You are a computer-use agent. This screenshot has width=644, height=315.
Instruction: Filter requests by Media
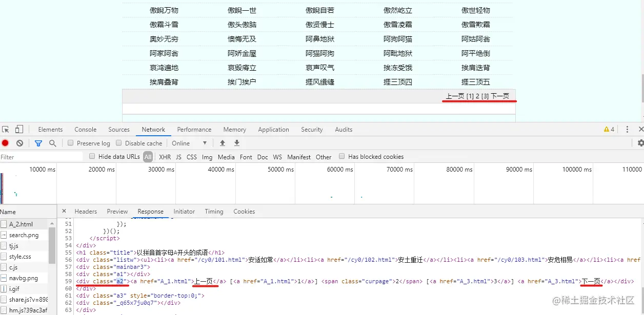[x=226, y=157]
